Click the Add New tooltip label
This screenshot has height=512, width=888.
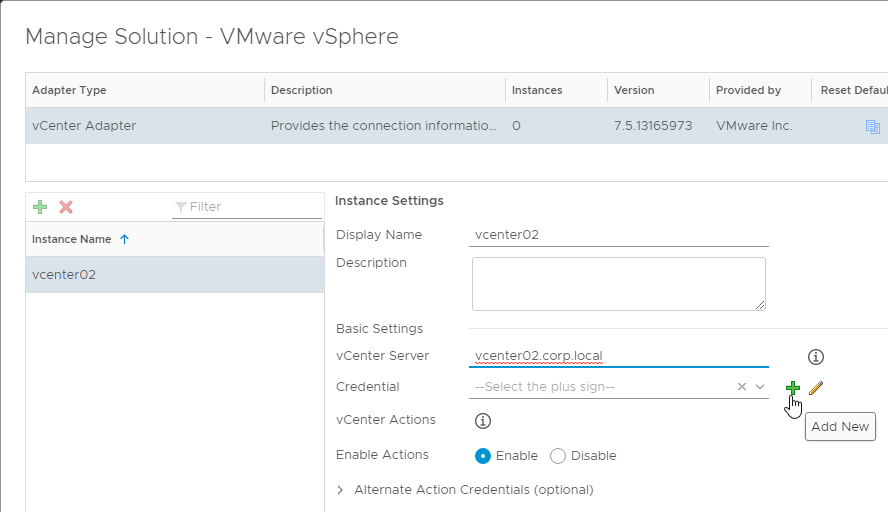pyautogui.click(x=840, y=426)
